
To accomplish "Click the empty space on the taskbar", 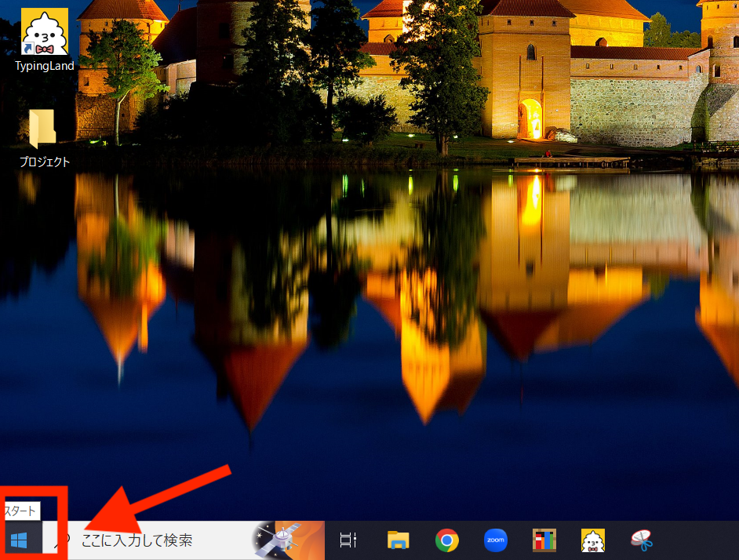I will pyautogui.click(x=698, y=540).
